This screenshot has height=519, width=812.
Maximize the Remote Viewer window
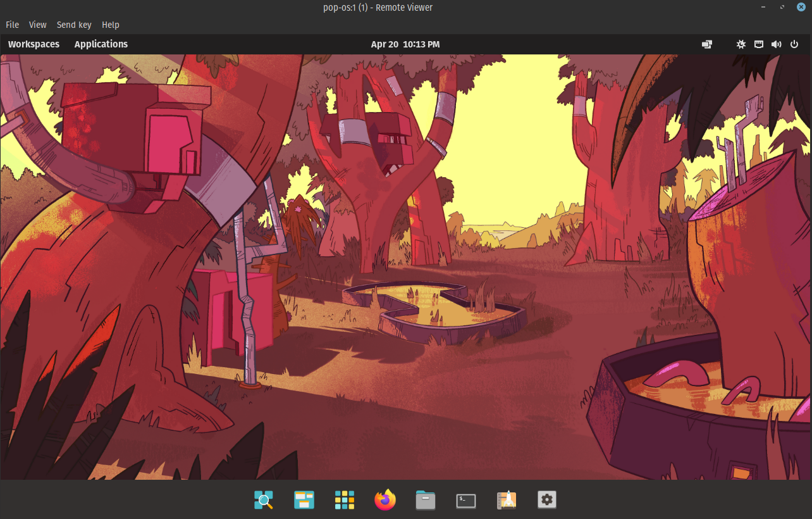[x=783, y=7]
